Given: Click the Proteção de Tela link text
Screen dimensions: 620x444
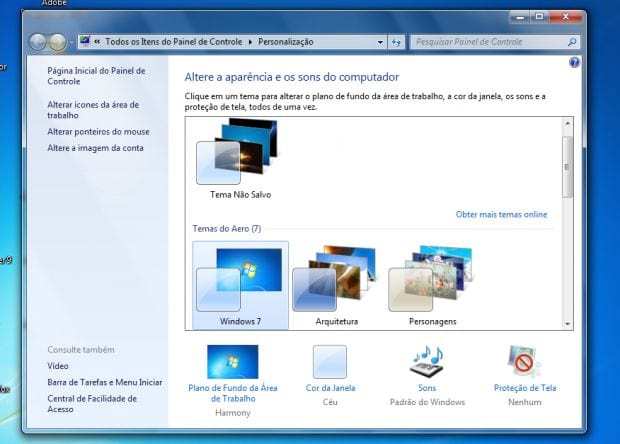Looking at the screenshot, I should (525, 388).
